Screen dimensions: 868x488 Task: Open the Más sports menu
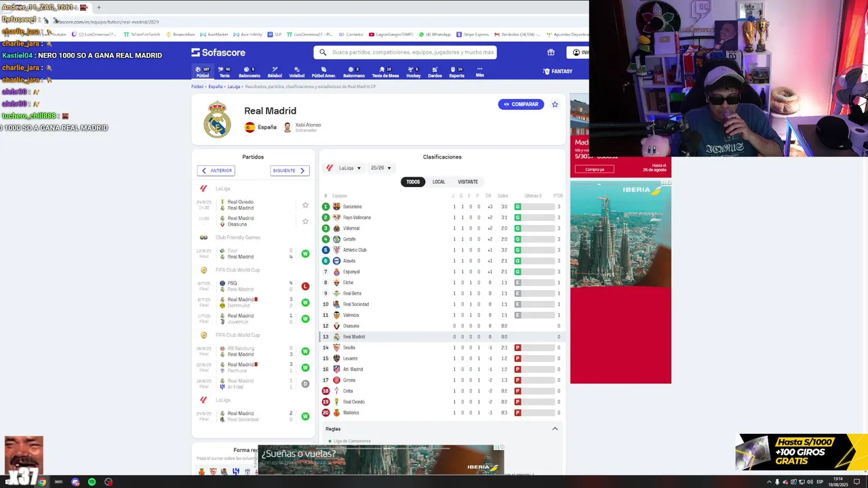click(479, 72)
